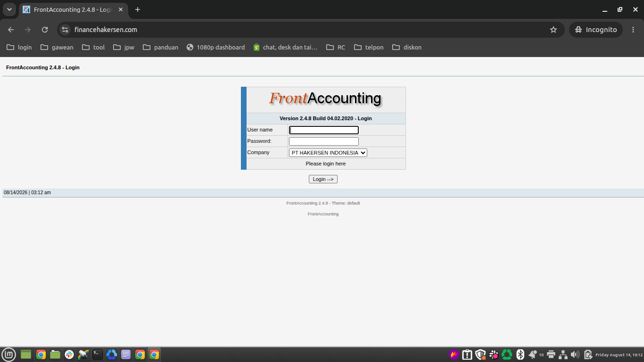Close the FrontAccounting browser tab
This screenshot has width=644, height=362.
pos(121,9)
